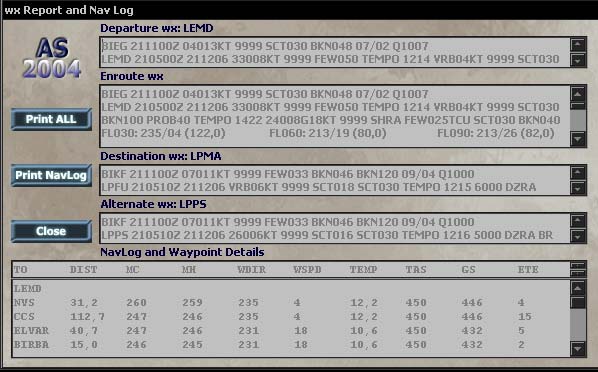Viewport: 598px width, 372px height.
Task: Click MC value 260 in NVS row
Action: pos(136,303)
